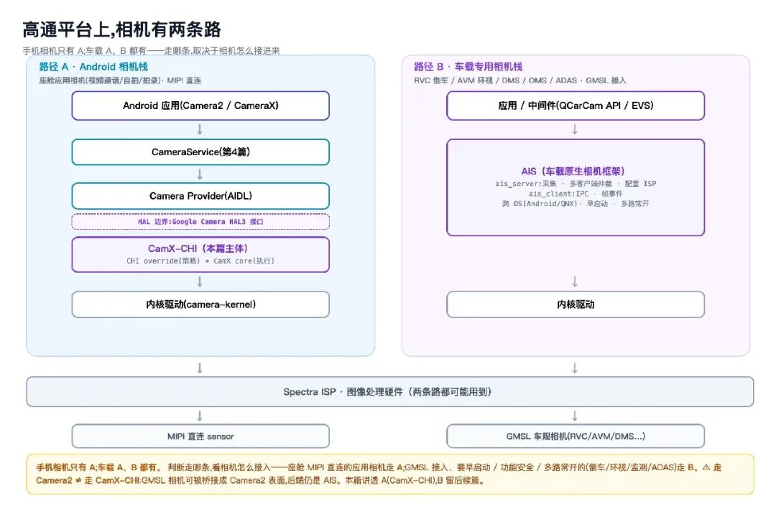Select the 内核驱动(camera-kernel) box

click(200, 304)
